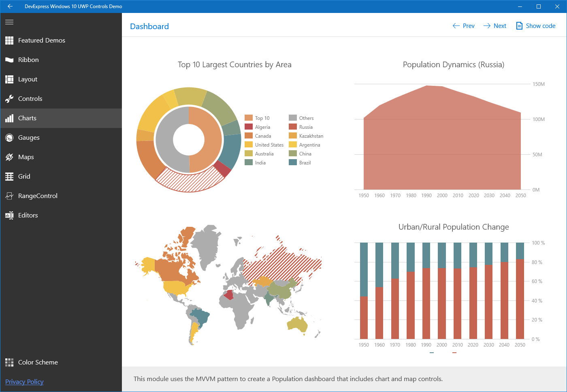Image resolution: width=567 pixels, height=392 pixels.
Task: Click the RangeControl icon
Action: 9,196
